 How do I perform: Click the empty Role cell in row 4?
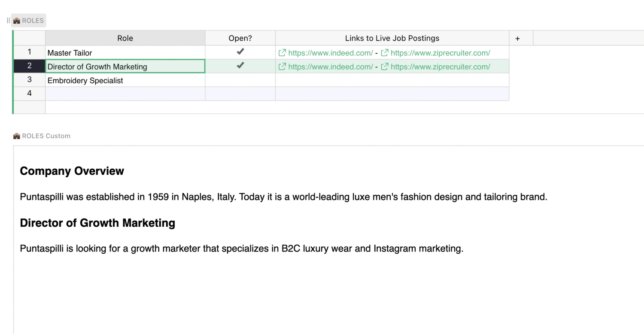coord(125,94)
